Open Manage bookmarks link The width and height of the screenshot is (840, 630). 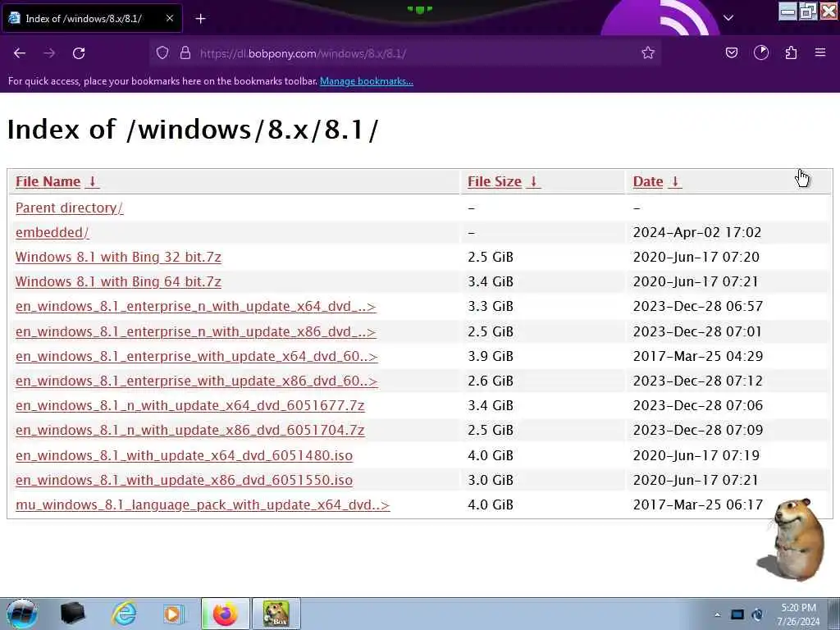(x=367, y=81)
